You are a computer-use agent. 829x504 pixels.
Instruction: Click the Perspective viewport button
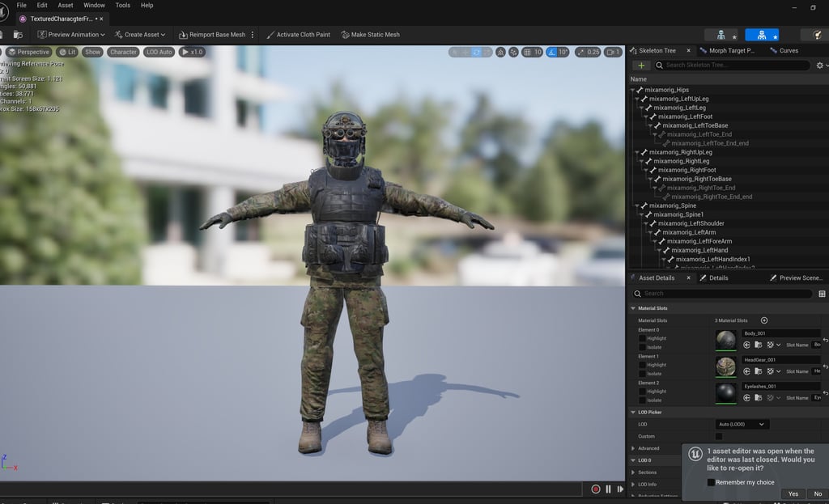(x=28, y=52)
